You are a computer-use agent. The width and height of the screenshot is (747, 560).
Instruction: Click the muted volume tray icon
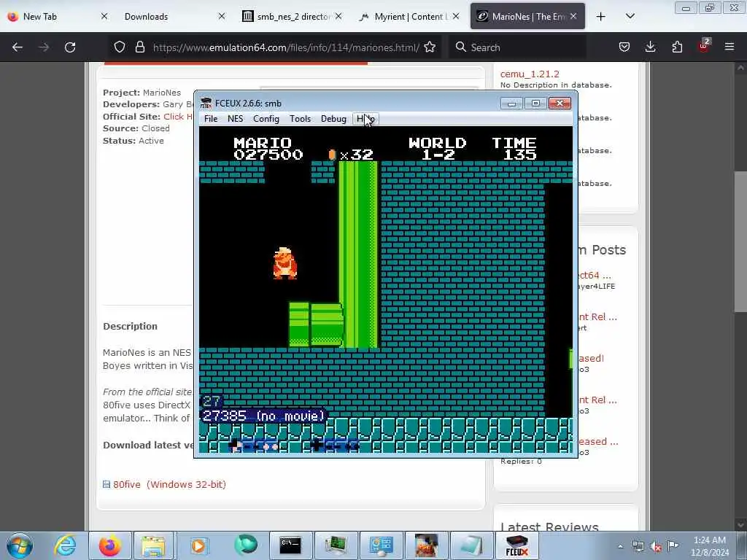pyautogui.click(x=656, y=546)
